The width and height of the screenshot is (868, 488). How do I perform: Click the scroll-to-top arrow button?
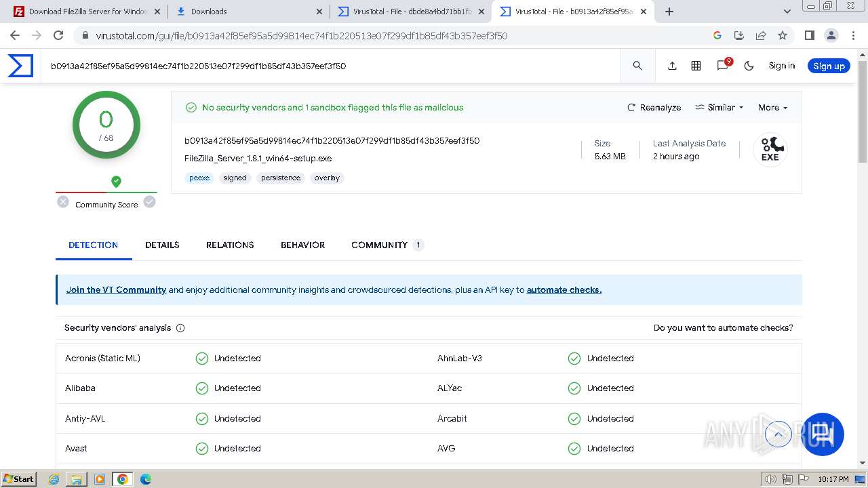pyautogui.click(x=778, y=434)
